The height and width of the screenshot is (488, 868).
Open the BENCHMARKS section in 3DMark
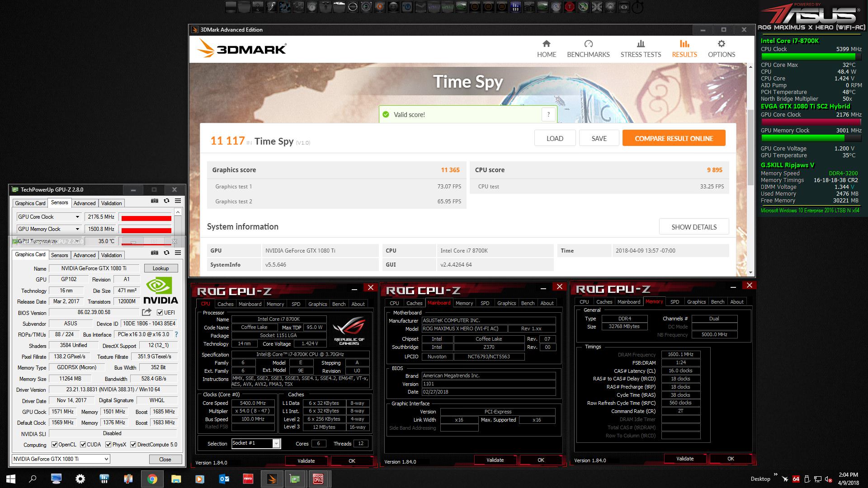(x=588, y=49)
